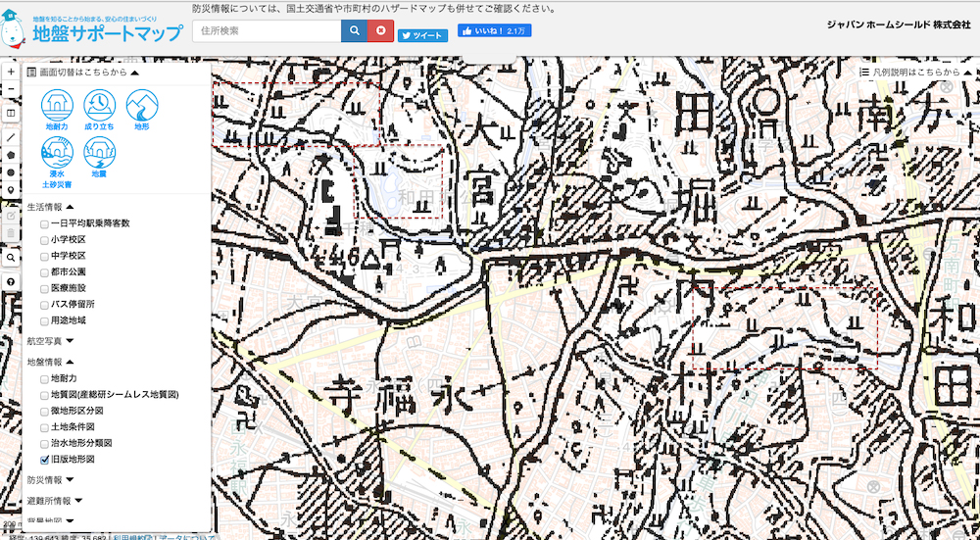Viewport: 980px width, 540px height.
Task: Enable the バス停留所 layer
Action: pos(44,305)
